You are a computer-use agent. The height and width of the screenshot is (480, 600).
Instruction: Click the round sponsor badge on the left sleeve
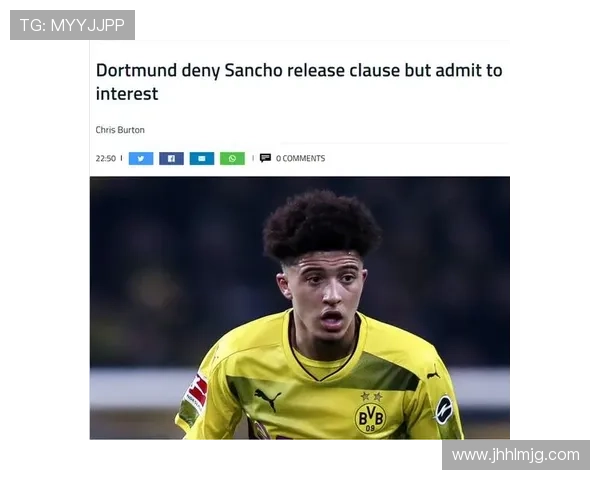[444, 410]
